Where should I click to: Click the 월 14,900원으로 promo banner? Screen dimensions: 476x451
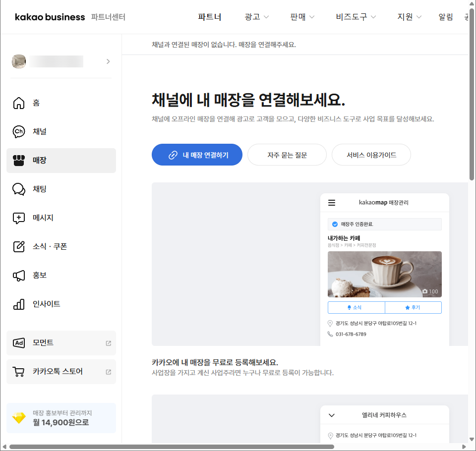(x=61, y=418)
